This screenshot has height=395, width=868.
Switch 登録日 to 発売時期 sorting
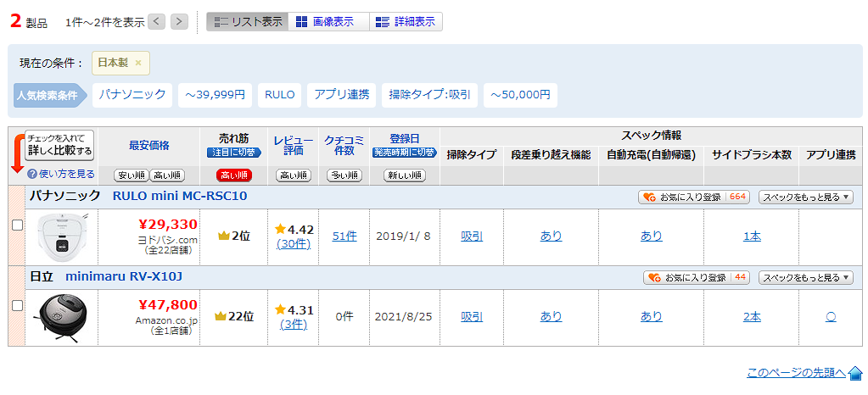tap(405, 153)
